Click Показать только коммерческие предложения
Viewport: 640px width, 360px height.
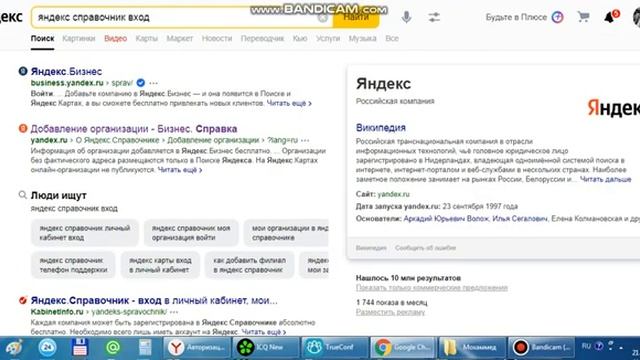point(431,288)
